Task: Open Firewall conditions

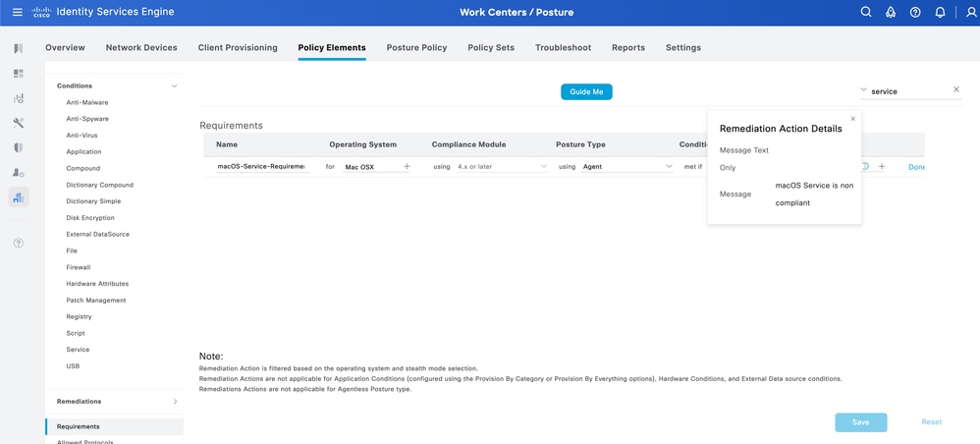Action: (x=79, y=267)
